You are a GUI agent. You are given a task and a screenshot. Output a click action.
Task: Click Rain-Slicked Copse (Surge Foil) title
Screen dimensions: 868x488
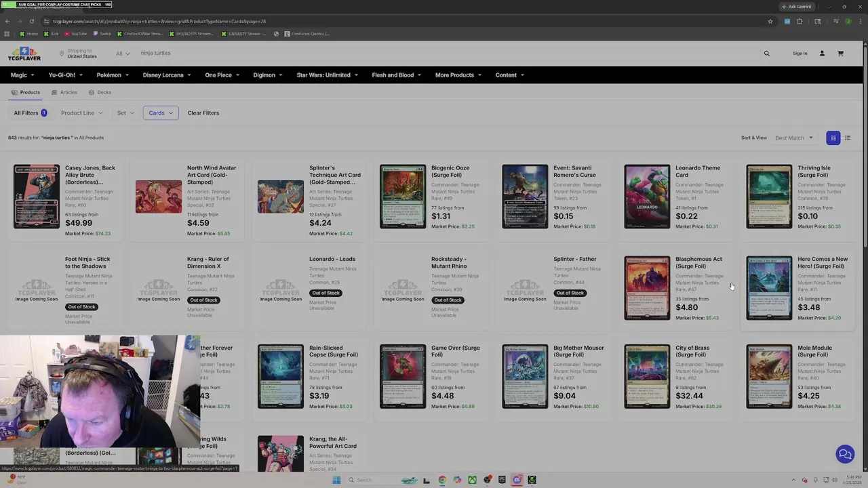334,351
